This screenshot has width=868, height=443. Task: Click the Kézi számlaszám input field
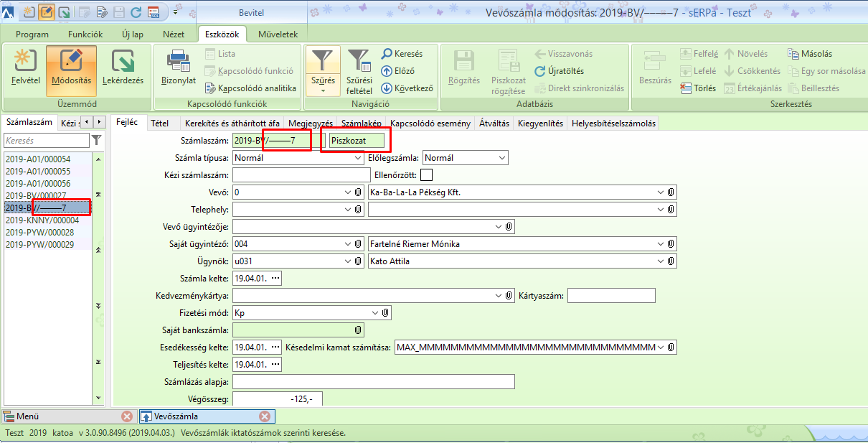[301, 174]
